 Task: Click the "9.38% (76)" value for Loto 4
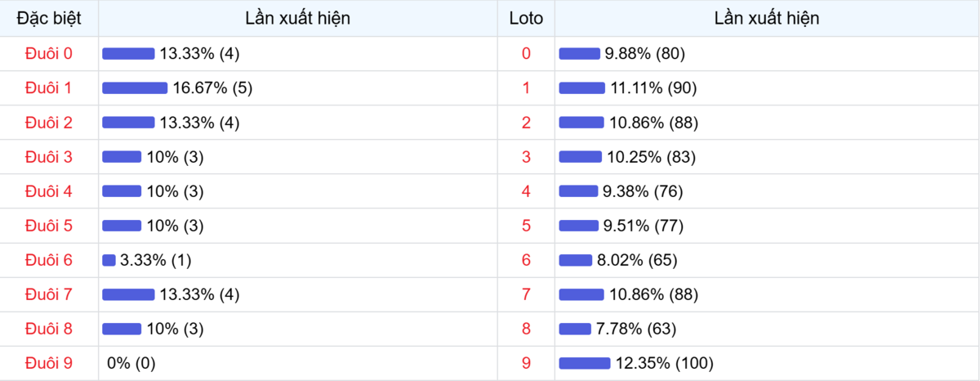643,191
